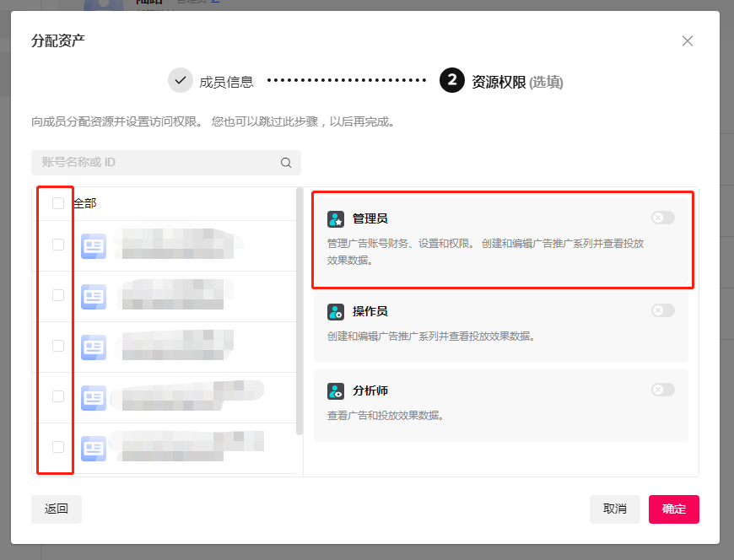Click the fifth account card icon
This screenshot has width=734, height=560.
pyautogui.click(x=94, y=448)
